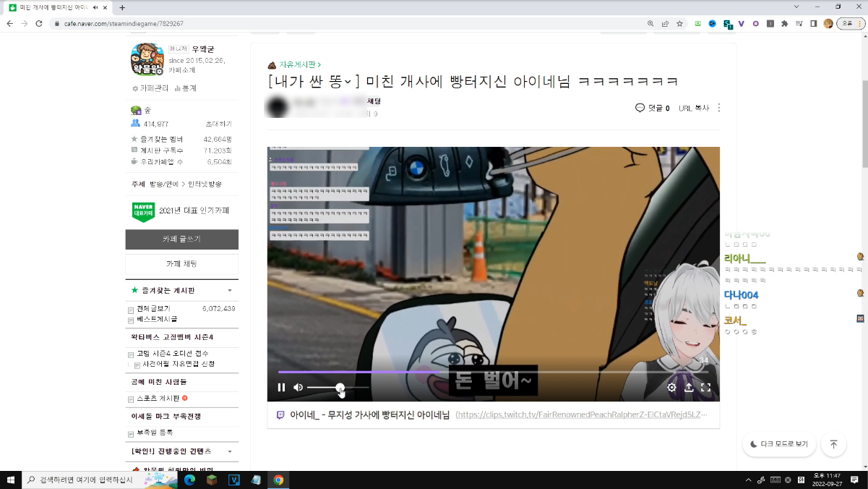Bookmark the page with star icon
Image resolution: width=868 pixels, height=489 pixels.
(x=679, y=23)
